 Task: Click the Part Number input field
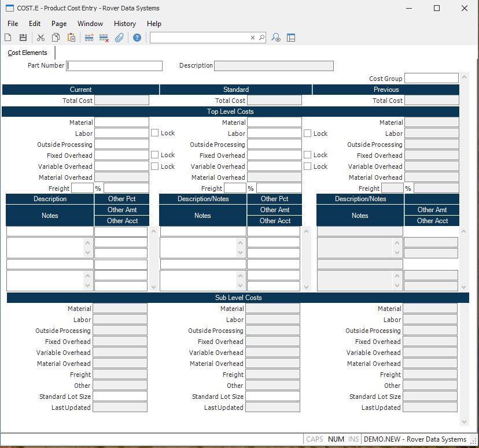115,66
